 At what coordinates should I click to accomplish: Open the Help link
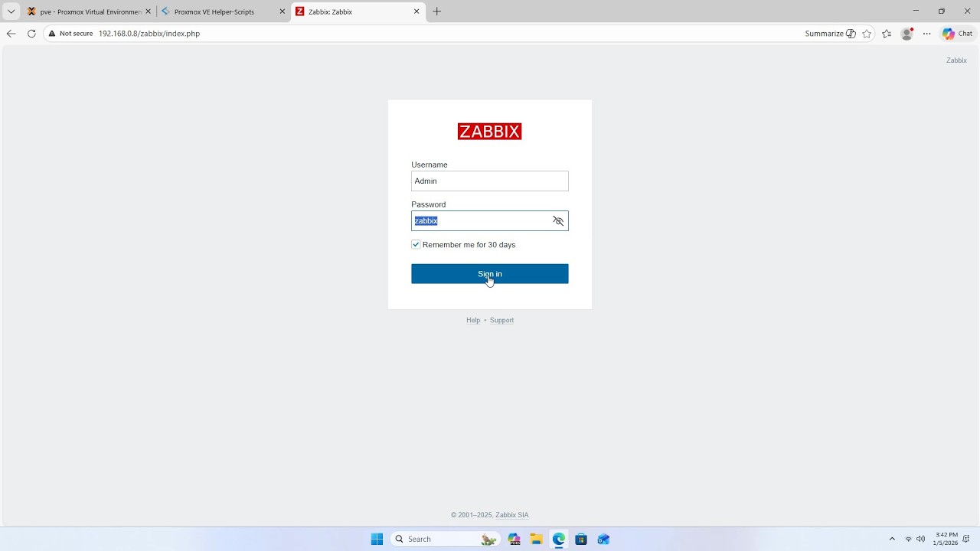473,321
